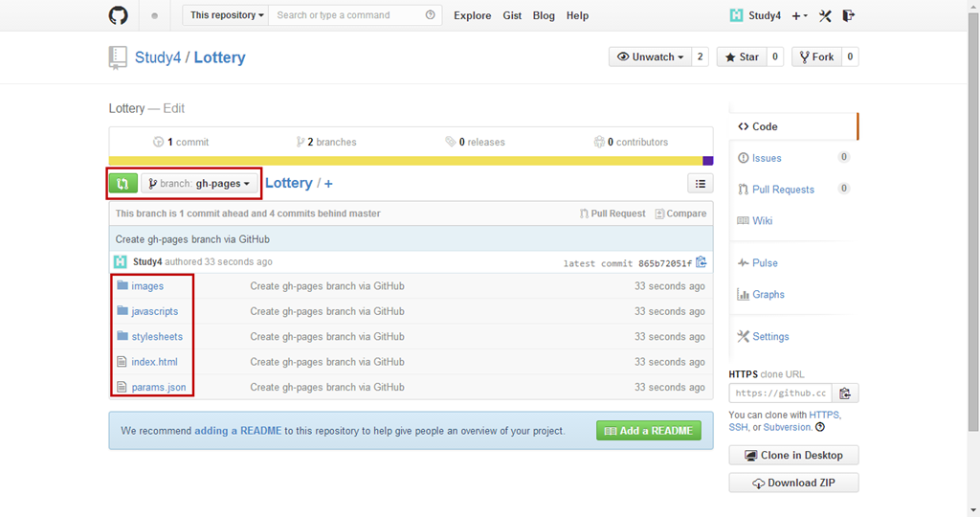View the 0 releases link

tap(475, 142)
